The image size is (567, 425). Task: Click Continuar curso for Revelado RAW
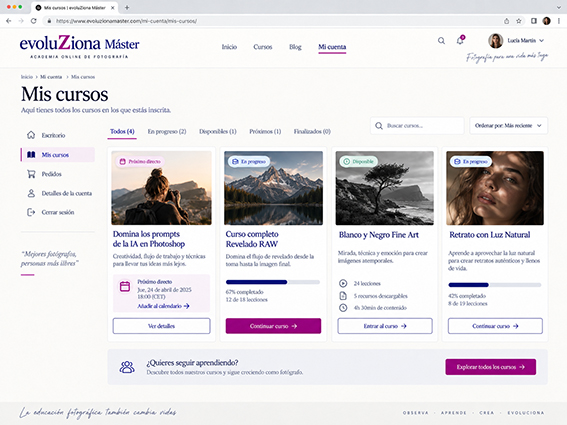click(x=273, y=326)
